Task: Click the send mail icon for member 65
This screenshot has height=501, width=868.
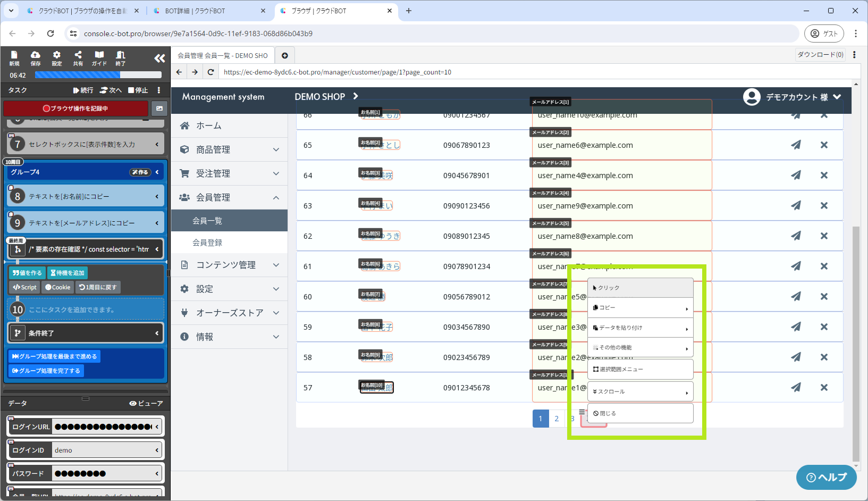Action: point(796,145)
